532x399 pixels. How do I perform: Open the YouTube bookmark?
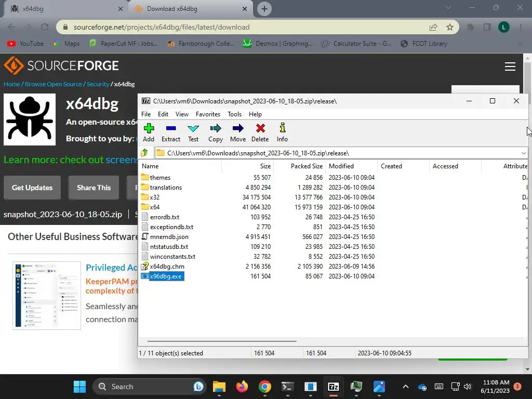[x=25, y=44]
